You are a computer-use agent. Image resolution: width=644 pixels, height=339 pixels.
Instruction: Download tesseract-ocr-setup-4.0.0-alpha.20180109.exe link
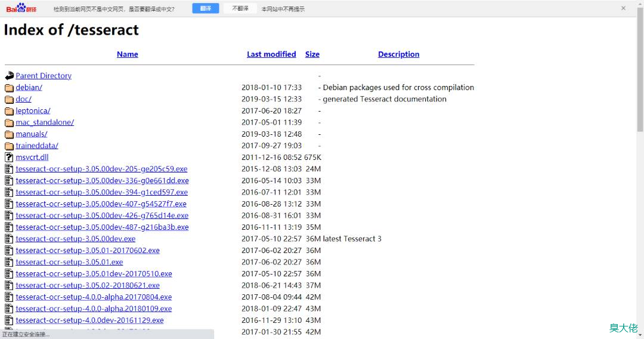tap(94, 309)
